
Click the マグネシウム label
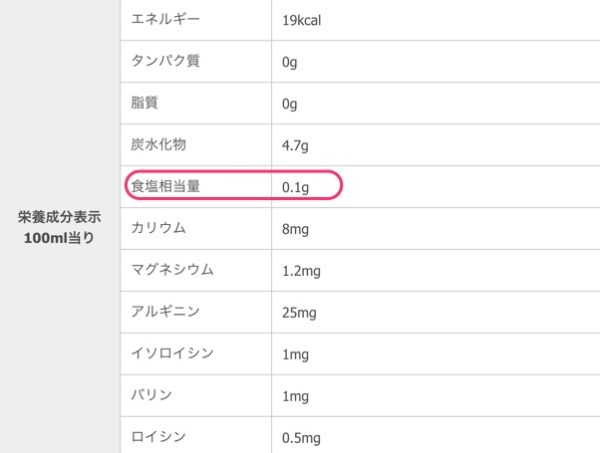click(172, 269)
